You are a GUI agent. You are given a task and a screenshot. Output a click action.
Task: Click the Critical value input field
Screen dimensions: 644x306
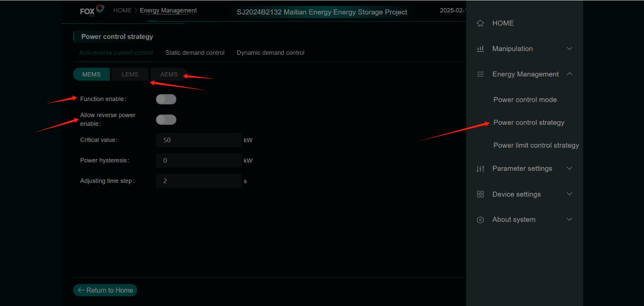tap(198, 140)
